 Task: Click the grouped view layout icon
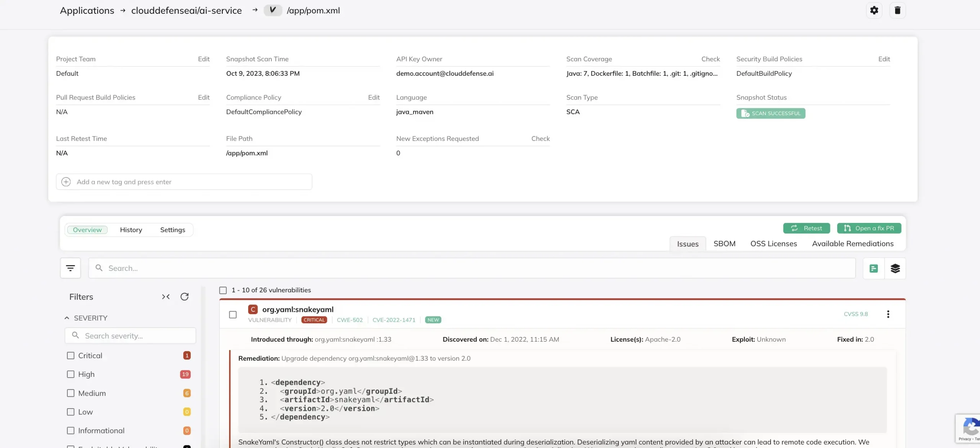point(895,267)
